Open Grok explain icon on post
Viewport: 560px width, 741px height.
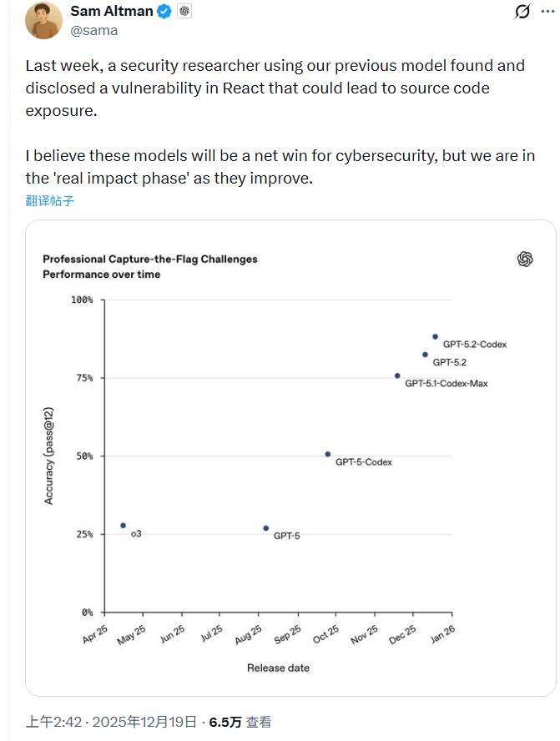(x=522, y=12)
